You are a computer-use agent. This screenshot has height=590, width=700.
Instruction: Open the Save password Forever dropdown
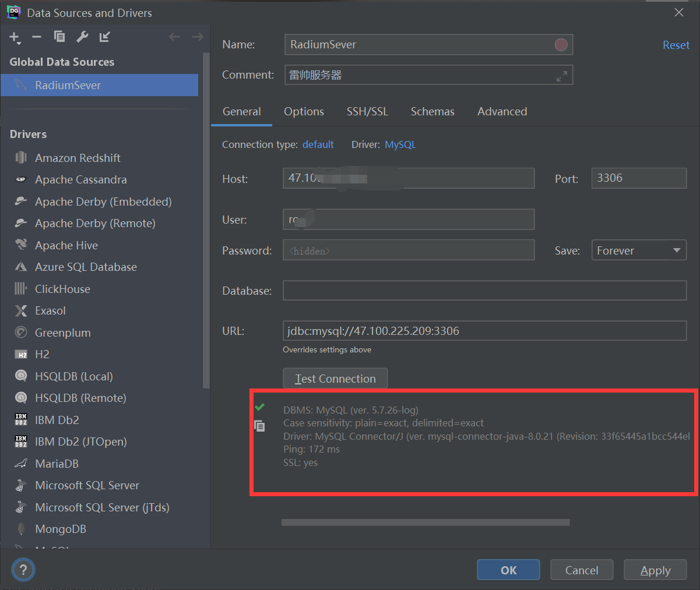(x=639, y=250)
